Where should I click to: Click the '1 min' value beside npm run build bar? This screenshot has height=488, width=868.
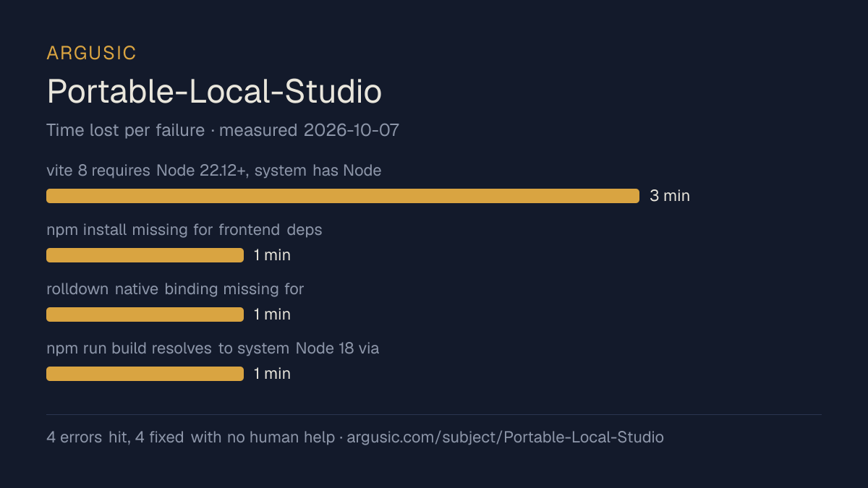click(x=272, y=374)
